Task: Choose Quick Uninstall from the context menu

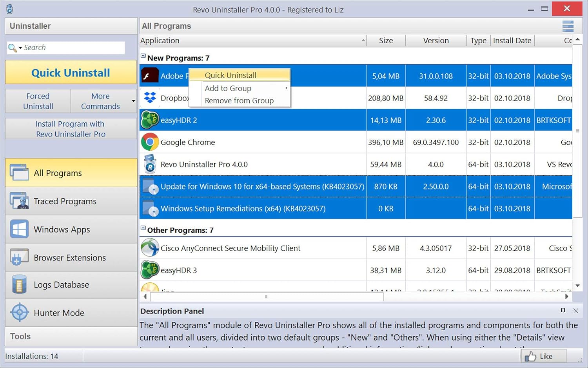Action: pyautogui.click(x=240, y=75)
